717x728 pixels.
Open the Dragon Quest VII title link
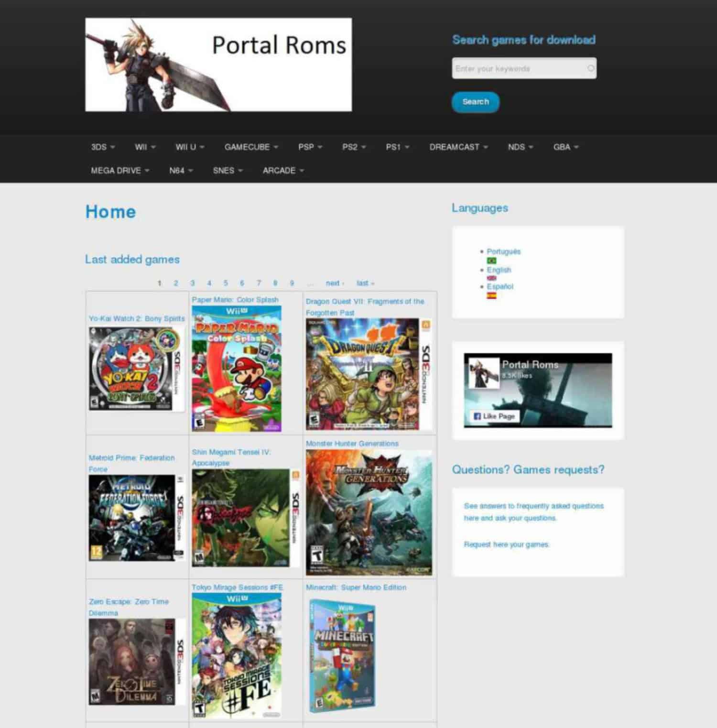point(365,307)
